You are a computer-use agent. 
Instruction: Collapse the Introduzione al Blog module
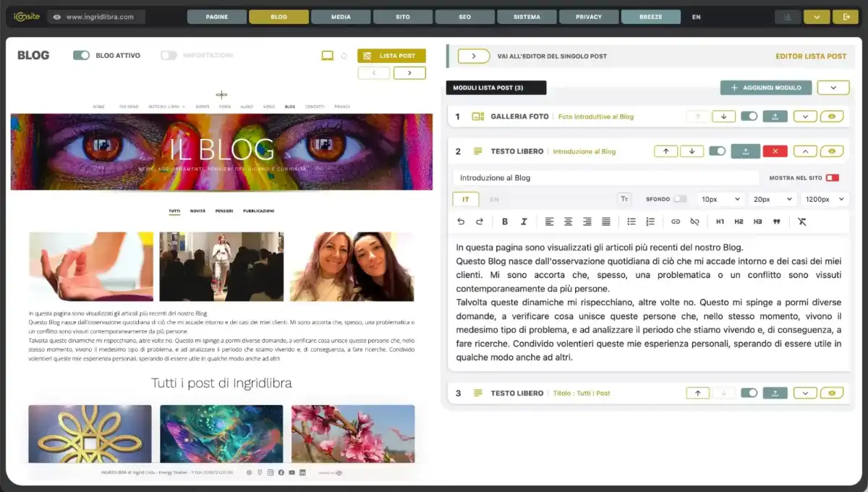click(805, 151)
